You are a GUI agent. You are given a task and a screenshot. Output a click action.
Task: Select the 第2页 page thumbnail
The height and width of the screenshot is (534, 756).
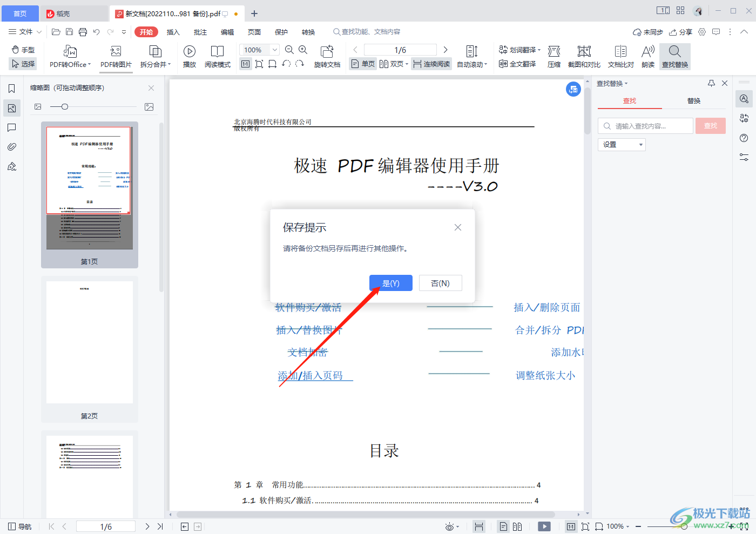(x=89, y=342)
